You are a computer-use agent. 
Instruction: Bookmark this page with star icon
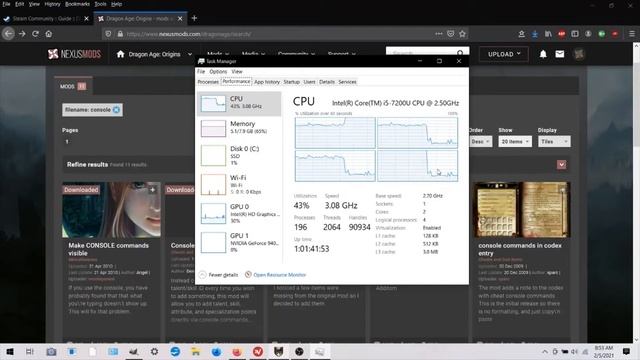[x=462, y=34]
